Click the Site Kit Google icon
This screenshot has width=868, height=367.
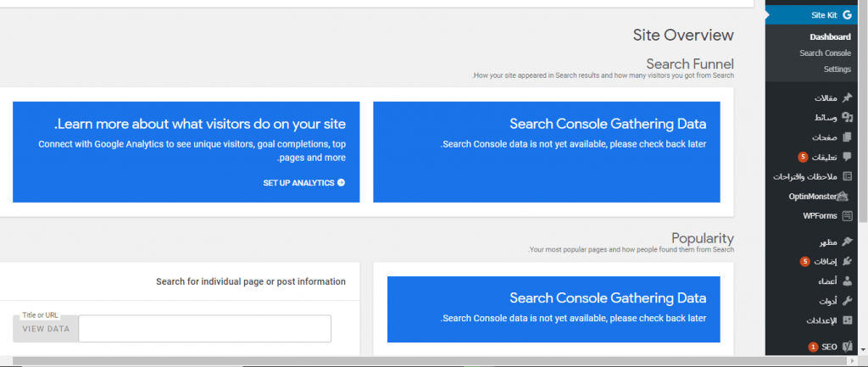coord(847,14)
